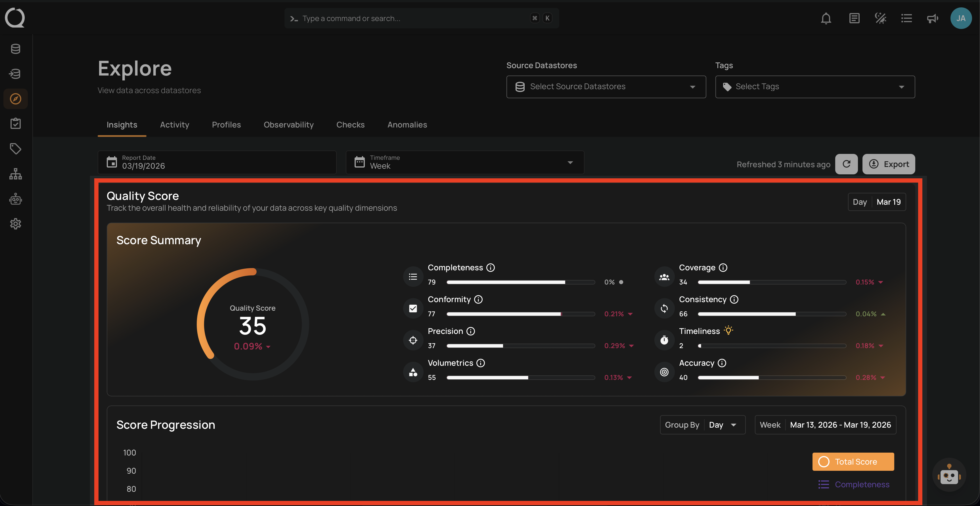Image resolution: width=980 pixels, height=506 pixels.
Task: Click the refresh button next to Export
Action: click(x=847, y=164)
